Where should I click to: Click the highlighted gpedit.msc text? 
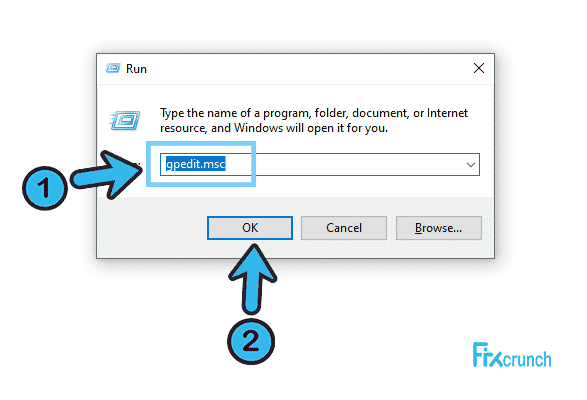coord(195,164)
